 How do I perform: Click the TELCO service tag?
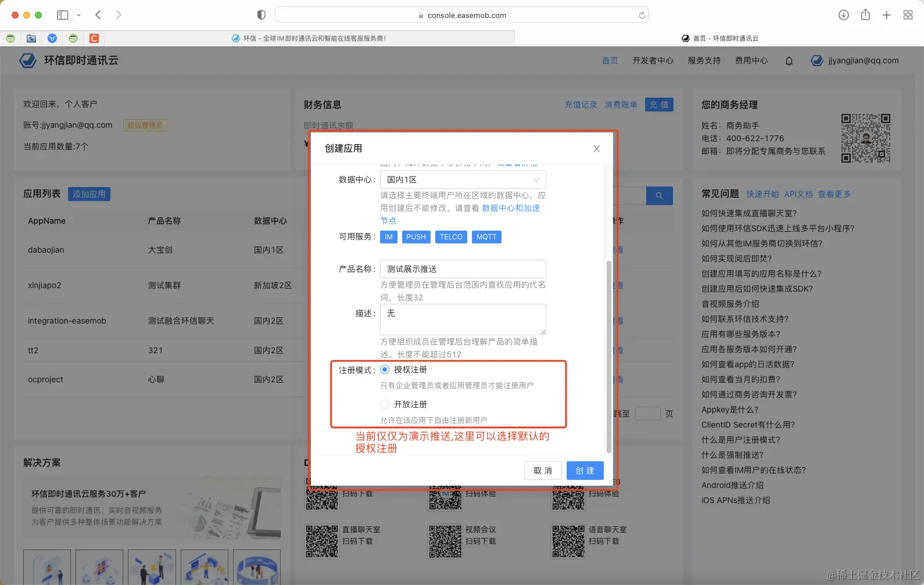pyautogui.click(x=451, y=237)
